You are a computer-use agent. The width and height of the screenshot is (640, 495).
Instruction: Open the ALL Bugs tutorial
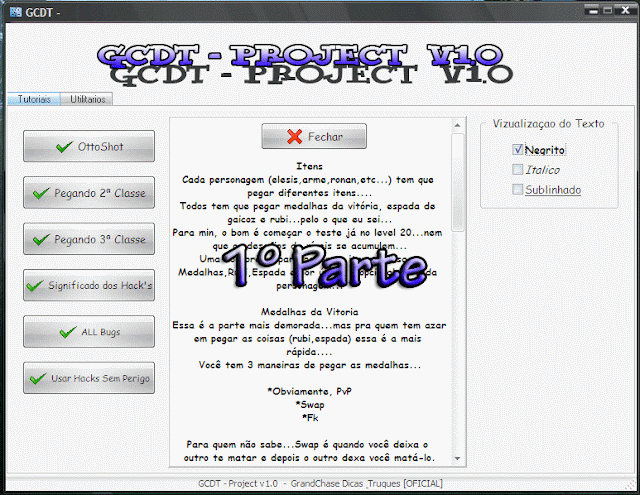click(x=89, y=332)
